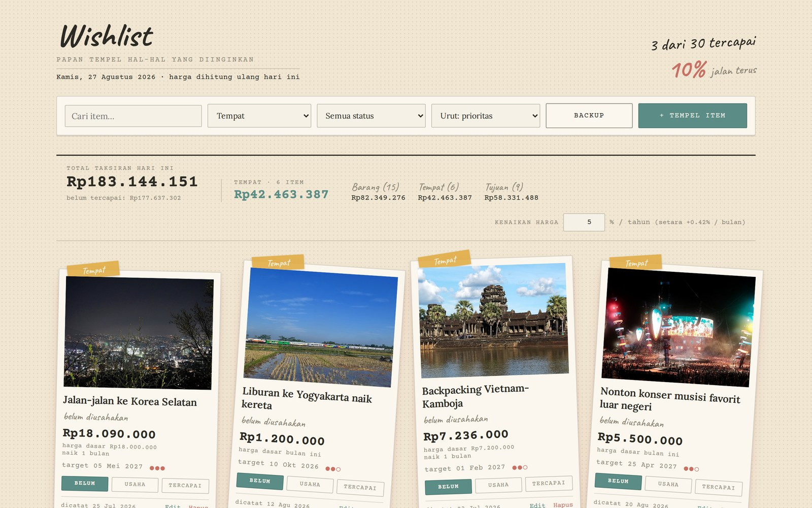Click the price "Rp18.090.000"

(x=109, y=434)
